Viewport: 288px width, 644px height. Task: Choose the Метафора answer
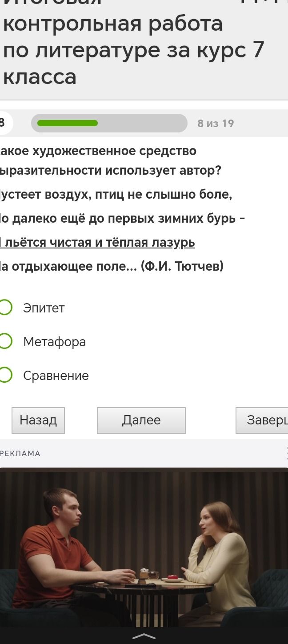pos(4,341)
